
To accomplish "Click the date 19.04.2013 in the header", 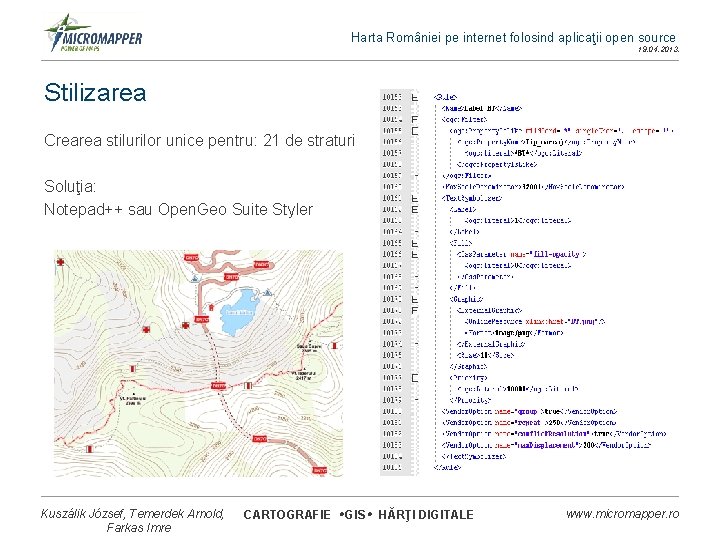I will (658, 49).
